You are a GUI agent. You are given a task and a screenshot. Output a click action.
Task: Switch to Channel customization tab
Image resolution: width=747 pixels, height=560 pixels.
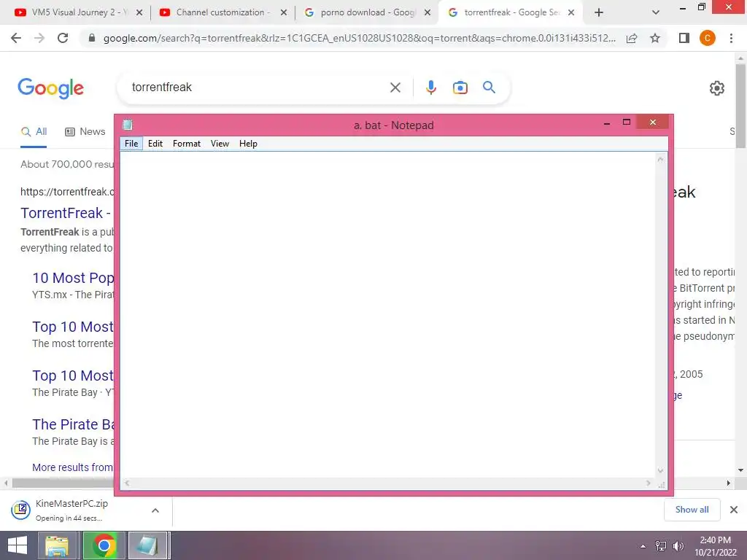pos(223,12)
